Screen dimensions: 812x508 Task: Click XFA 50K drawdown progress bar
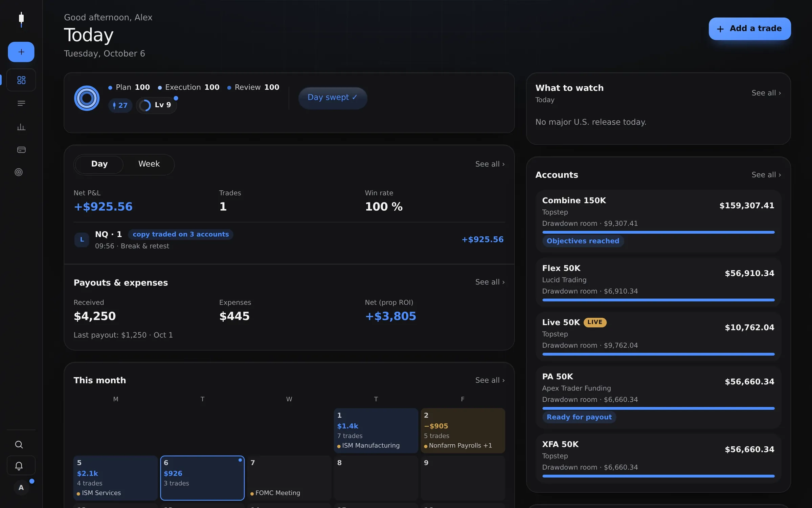point(658,476)
